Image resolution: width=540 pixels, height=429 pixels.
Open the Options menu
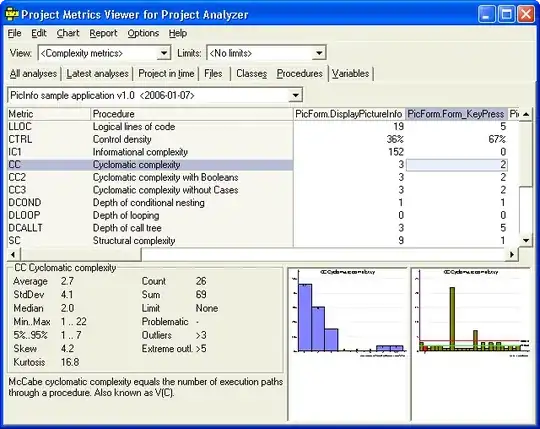[x=143, y=33]
